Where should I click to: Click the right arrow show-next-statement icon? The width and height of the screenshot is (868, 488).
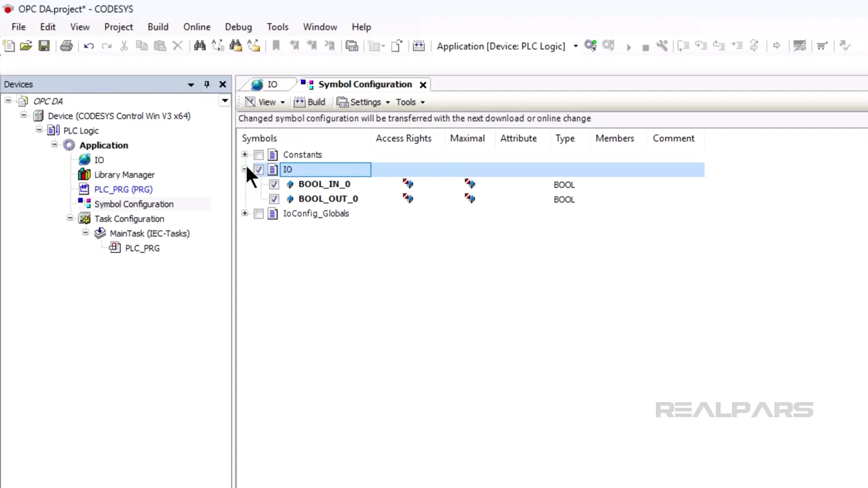click(x=777, y=46)
